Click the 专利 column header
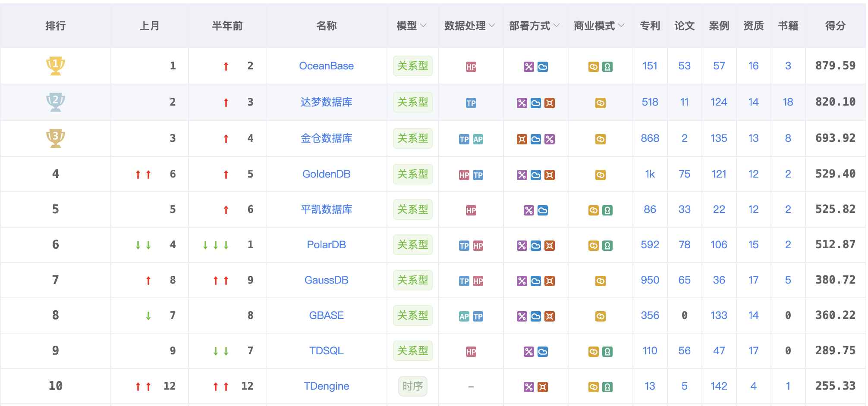The image size is (868, 406). coord(650,26)
